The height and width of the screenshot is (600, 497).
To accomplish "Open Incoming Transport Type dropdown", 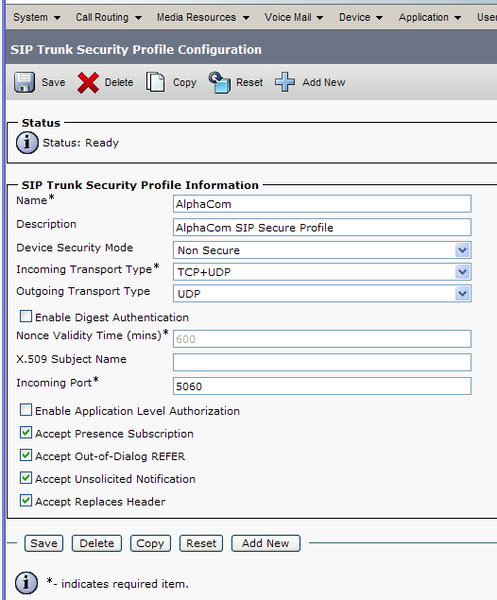I will 322,272.
